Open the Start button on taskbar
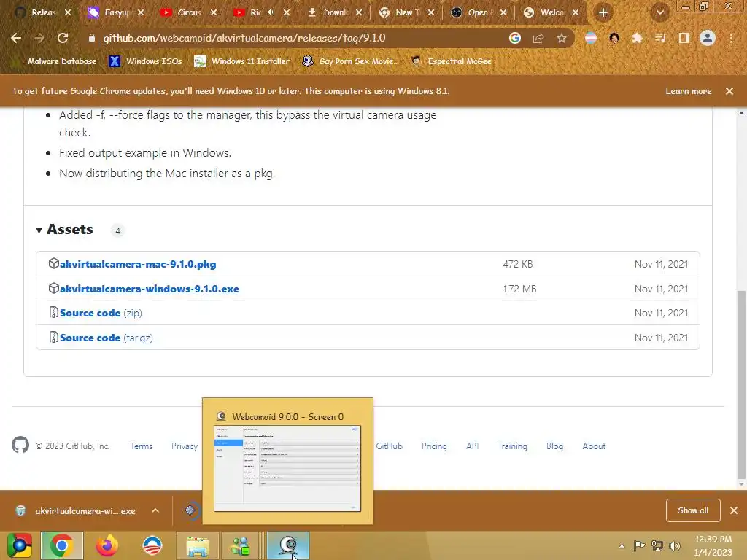Viewport: 747px width, 560px height. coord(20,545)
